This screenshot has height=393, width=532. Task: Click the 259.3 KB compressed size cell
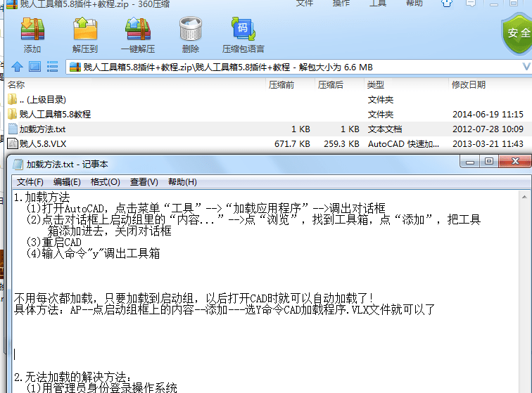[x=341, y=144]
